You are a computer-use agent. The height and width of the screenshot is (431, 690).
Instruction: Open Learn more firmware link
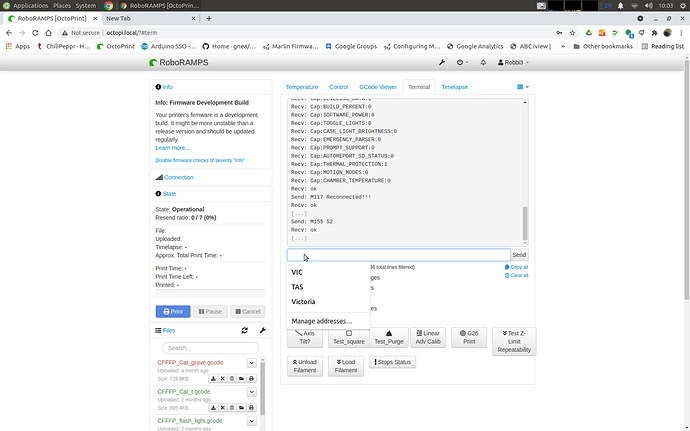pos(172,148)
